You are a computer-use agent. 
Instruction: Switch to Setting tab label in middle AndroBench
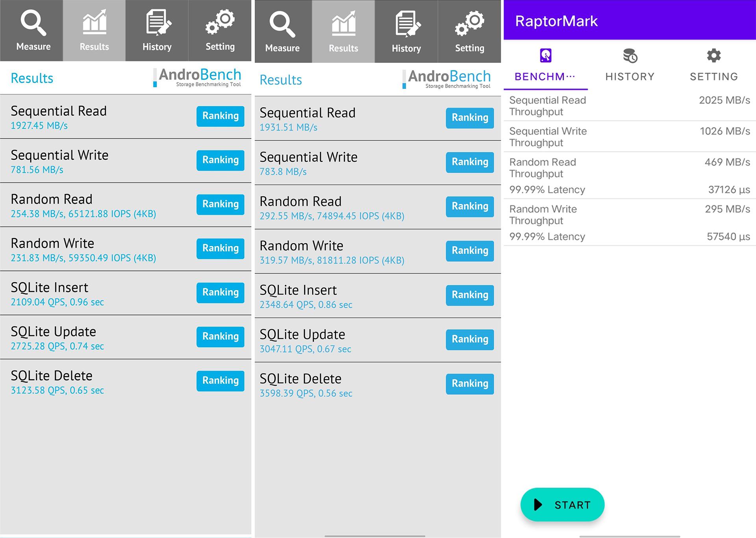pos(470,48)
